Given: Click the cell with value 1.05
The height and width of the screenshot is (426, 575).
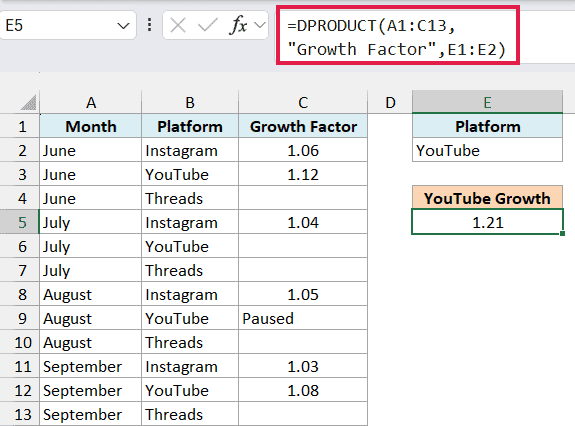Looking at the screenshot, I should click(x=303, y=294).
